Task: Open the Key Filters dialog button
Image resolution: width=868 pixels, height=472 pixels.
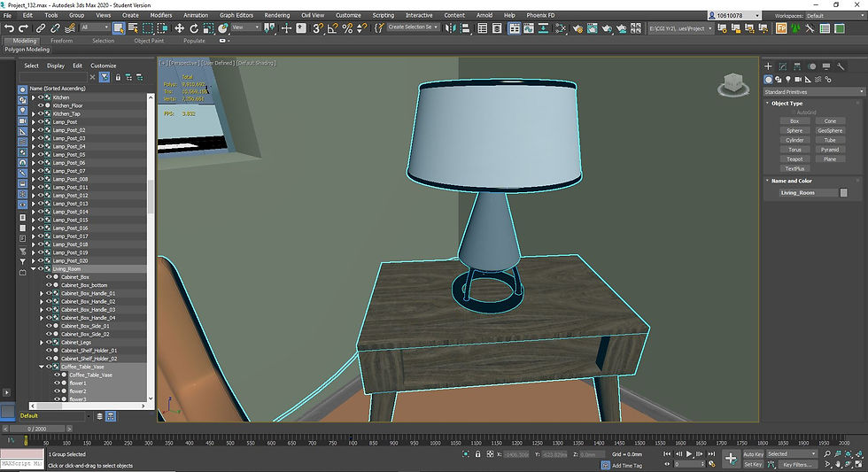Action: [797, 464]
